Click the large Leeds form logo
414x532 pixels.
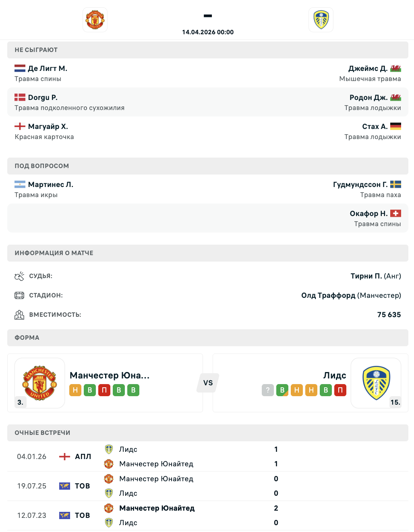(x=376, y=383)
